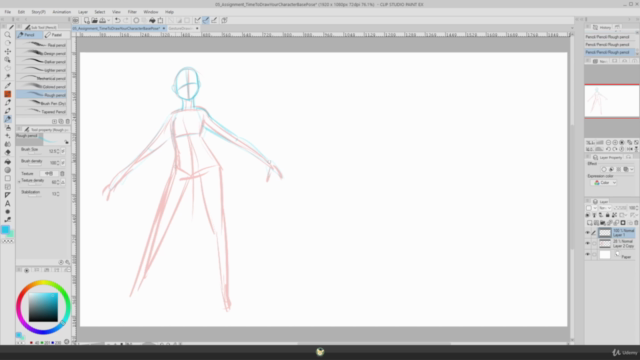Select the Figure rectangle tool
This screenshot has width=640, height=360.
pos(7,178)
